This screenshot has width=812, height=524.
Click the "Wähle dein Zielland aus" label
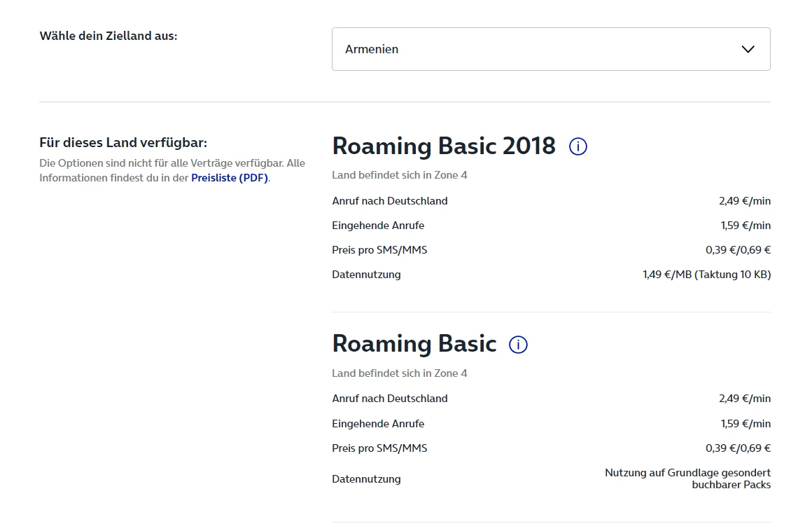tap(108, 35)
